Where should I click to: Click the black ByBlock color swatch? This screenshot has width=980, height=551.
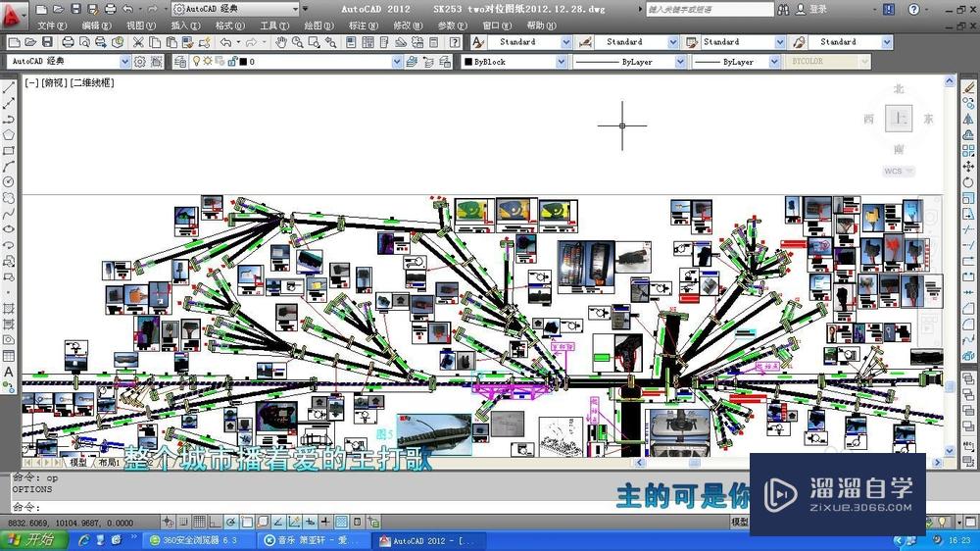pos(467,62)
